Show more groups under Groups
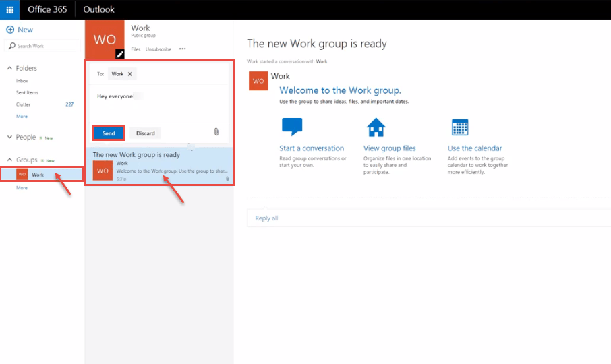Screen dimensions: 611x364 click(22, 188)
